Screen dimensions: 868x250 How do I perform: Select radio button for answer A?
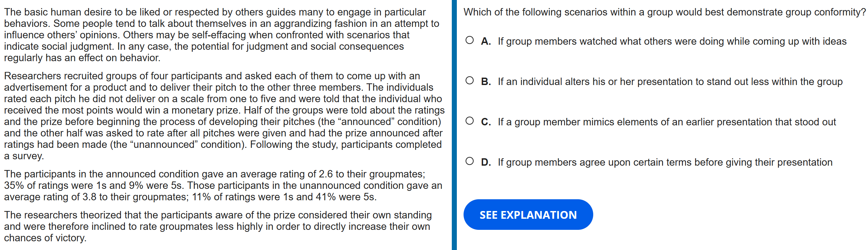pos(469,40)
